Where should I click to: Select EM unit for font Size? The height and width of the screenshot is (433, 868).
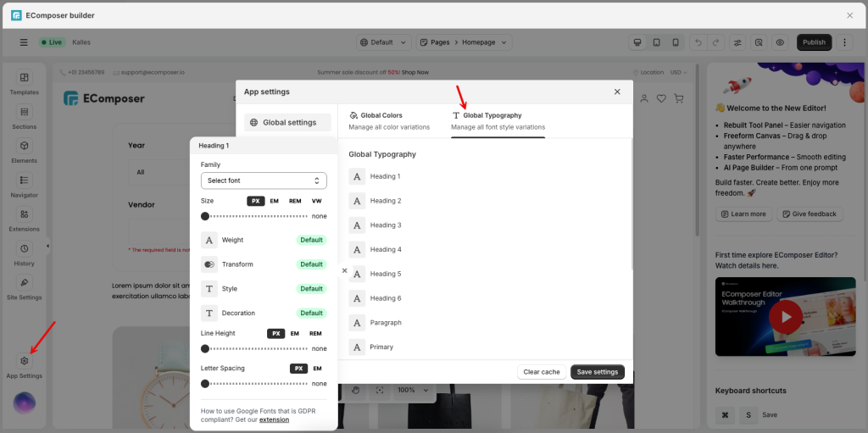[274, 201]
